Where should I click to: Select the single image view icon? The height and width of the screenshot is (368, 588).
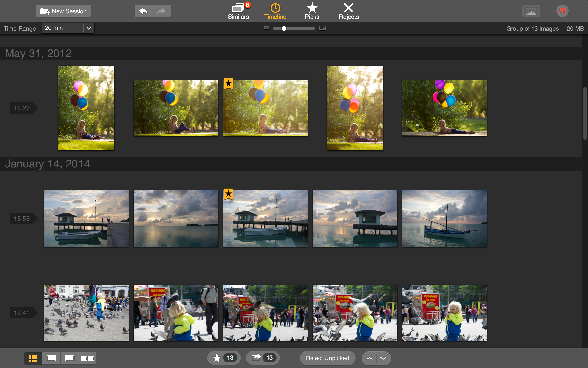(70, 358)
